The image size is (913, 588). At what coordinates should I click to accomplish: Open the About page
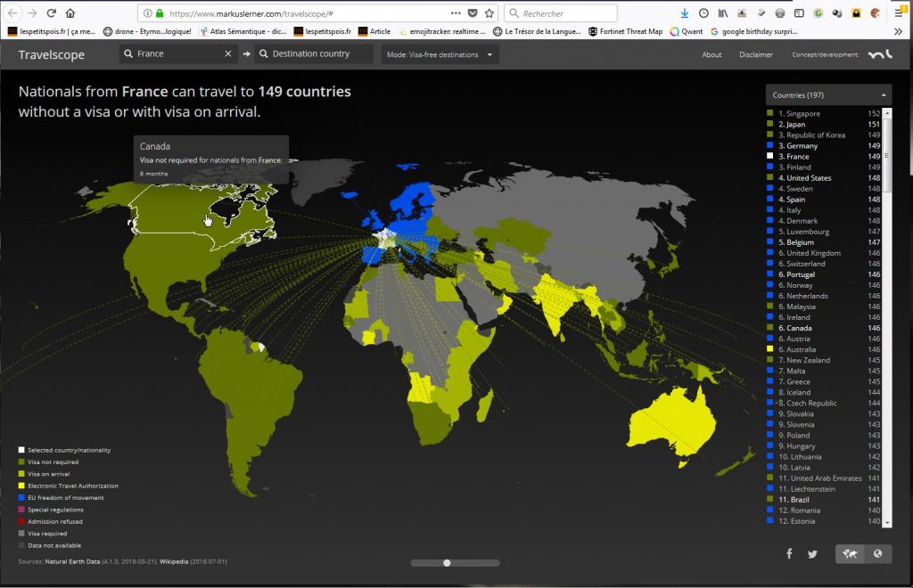711,54
